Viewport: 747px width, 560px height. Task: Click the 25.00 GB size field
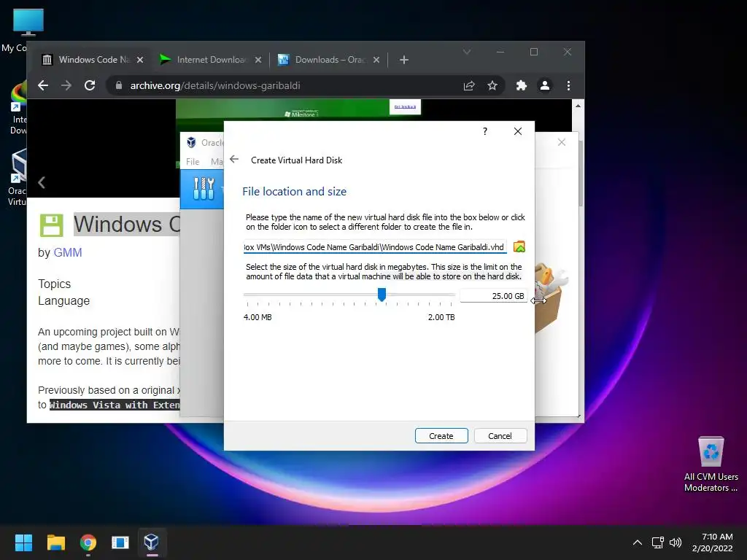click(494, 296)
